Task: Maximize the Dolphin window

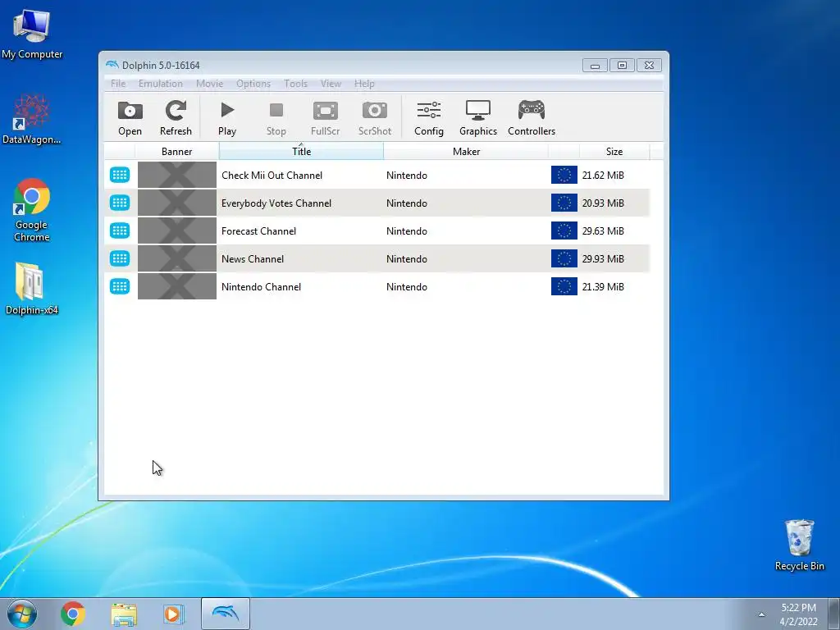Action: [622, 66]
